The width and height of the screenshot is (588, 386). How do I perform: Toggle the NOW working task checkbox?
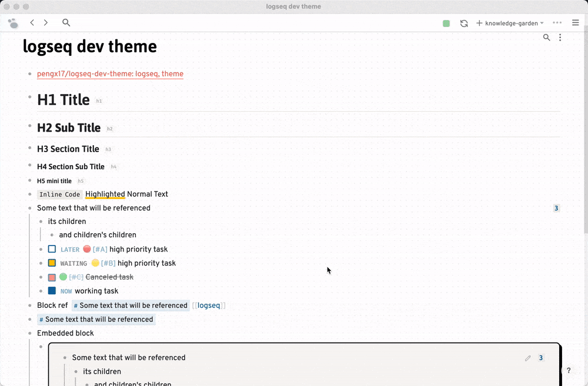tap(52, 291)
